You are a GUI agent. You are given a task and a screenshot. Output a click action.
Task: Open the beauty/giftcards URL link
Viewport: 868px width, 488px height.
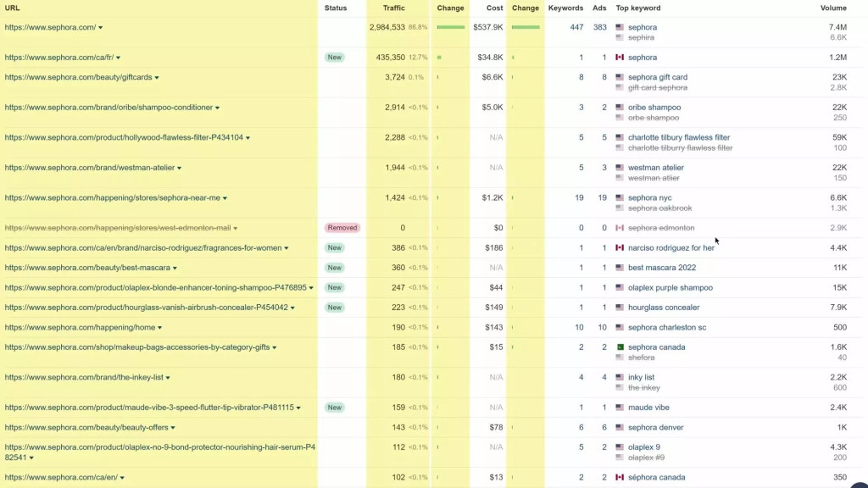[78, 77]
